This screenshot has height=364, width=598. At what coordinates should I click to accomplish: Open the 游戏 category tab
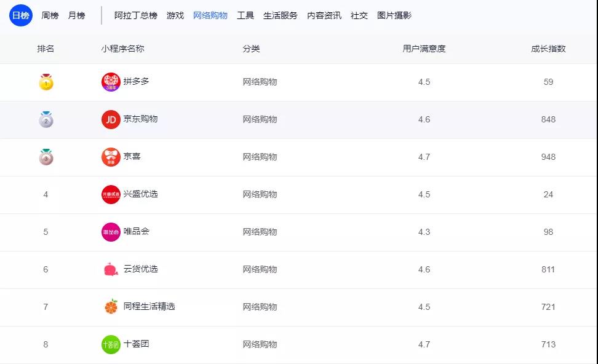click(175, 15)
